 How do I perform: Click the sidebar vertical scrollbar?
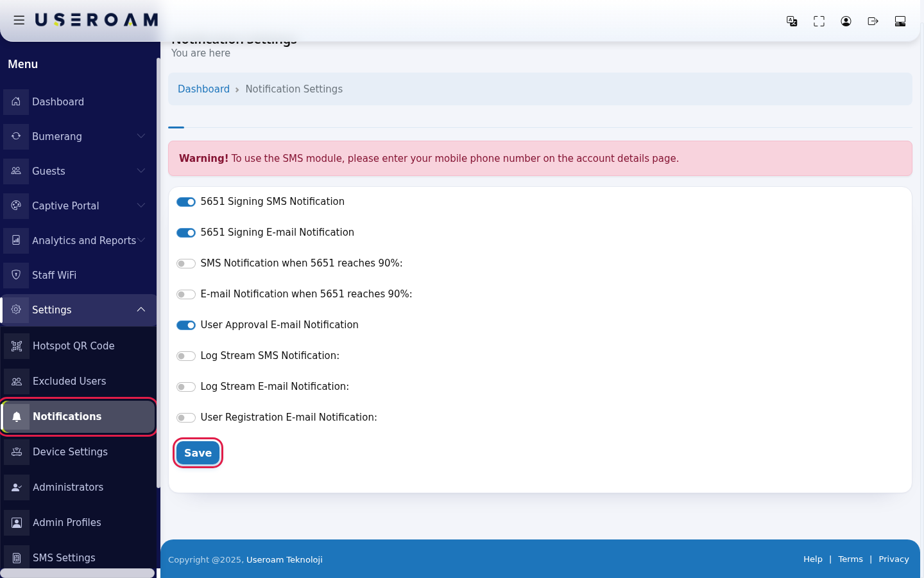158,273
